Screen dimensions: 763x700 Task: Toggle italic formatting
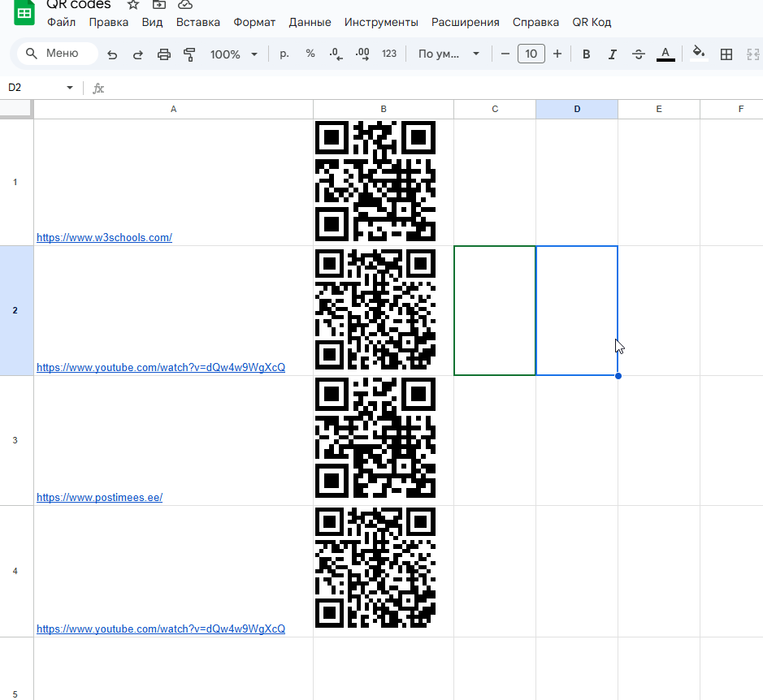click(x=612, y=54)
